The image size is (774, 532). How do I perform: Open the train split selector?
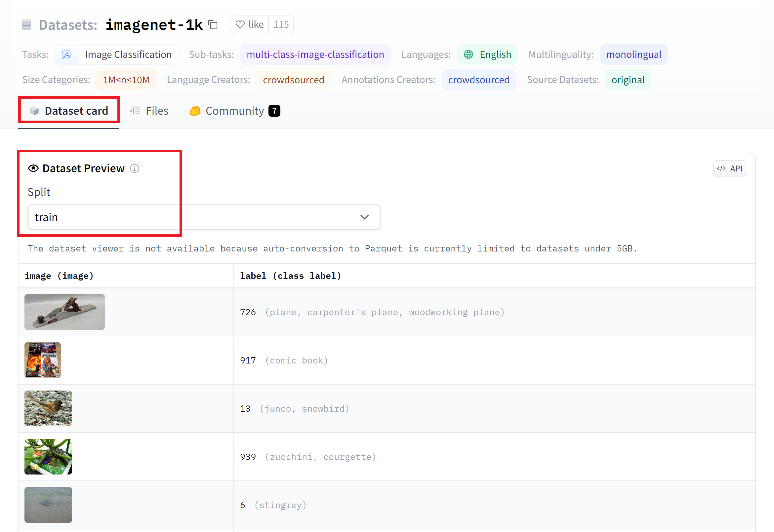tap(203, 217)
